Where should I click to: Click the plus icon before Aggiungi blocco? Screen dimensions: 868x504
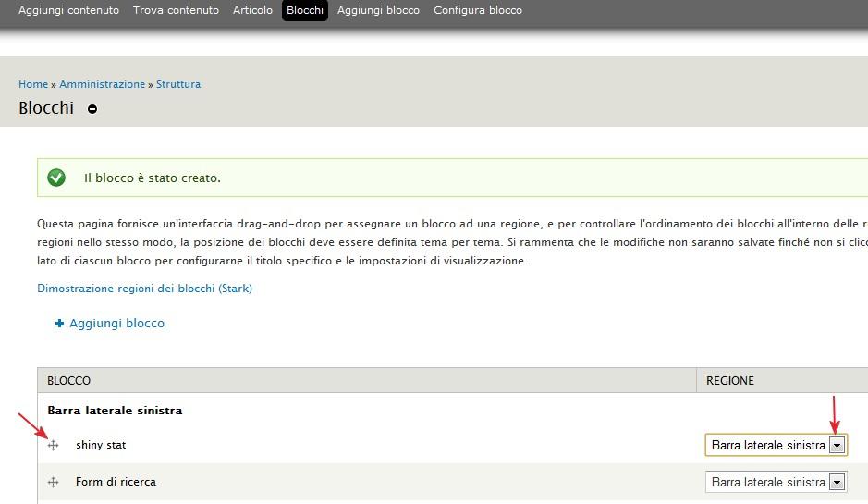pyautogui.click(x=59, y=323)
